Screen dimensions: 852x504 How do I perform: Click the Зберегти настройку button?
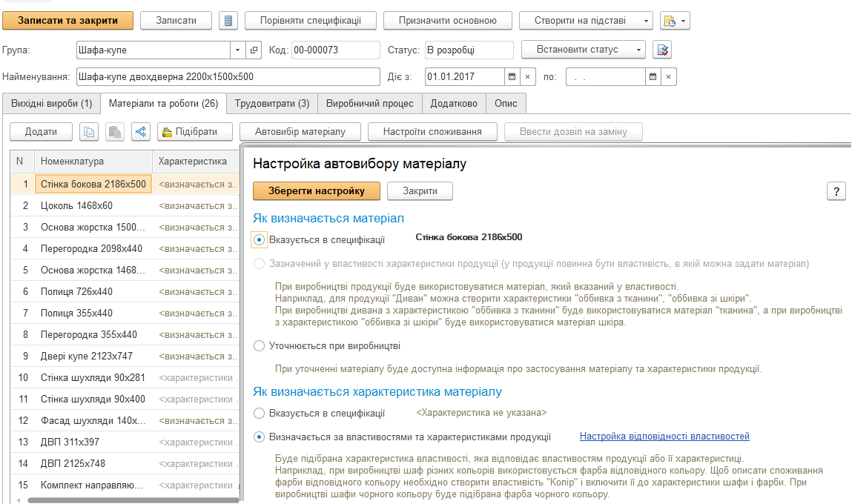coord(317,191)
